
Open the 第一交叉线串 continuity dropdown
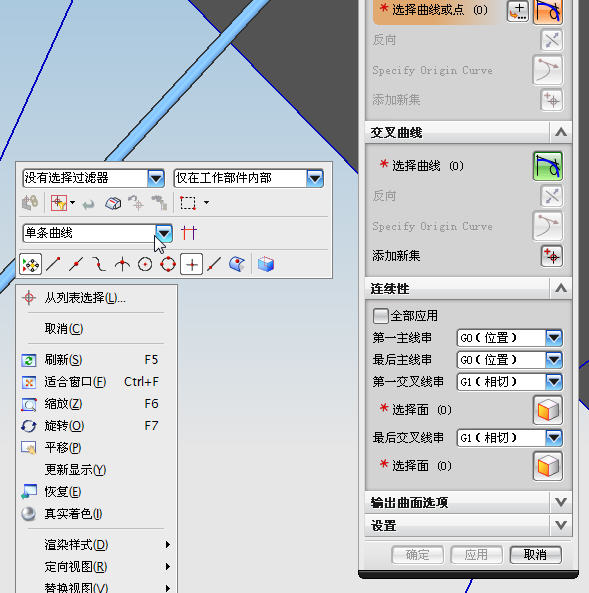(554, 382)
